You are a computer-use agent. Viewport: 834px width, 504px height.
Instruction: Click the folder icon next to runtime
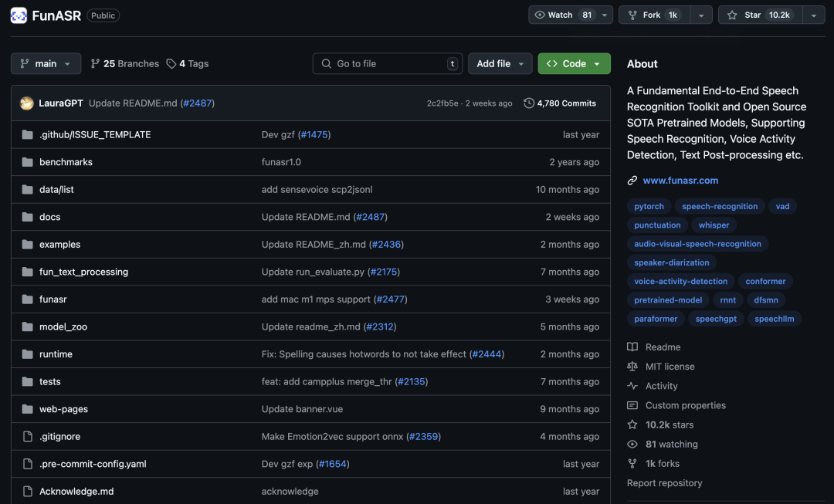(28, 354)
